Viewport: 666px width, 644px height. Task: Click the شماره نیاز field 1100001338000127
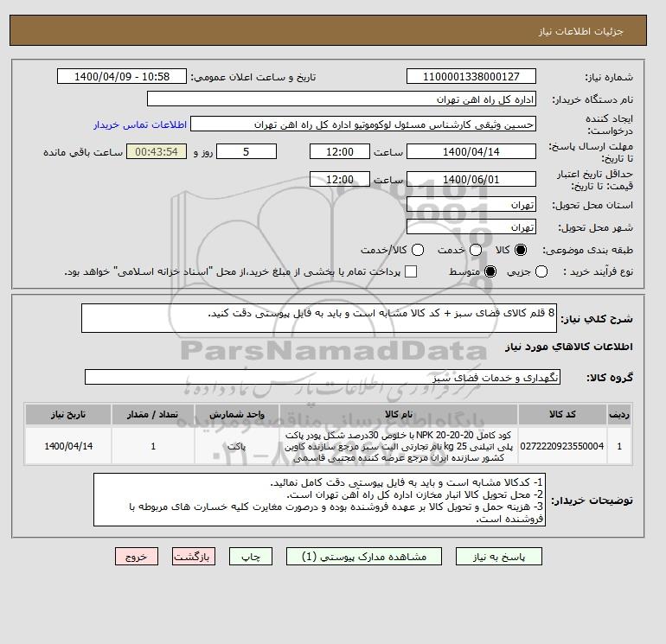tap(471, 76)
